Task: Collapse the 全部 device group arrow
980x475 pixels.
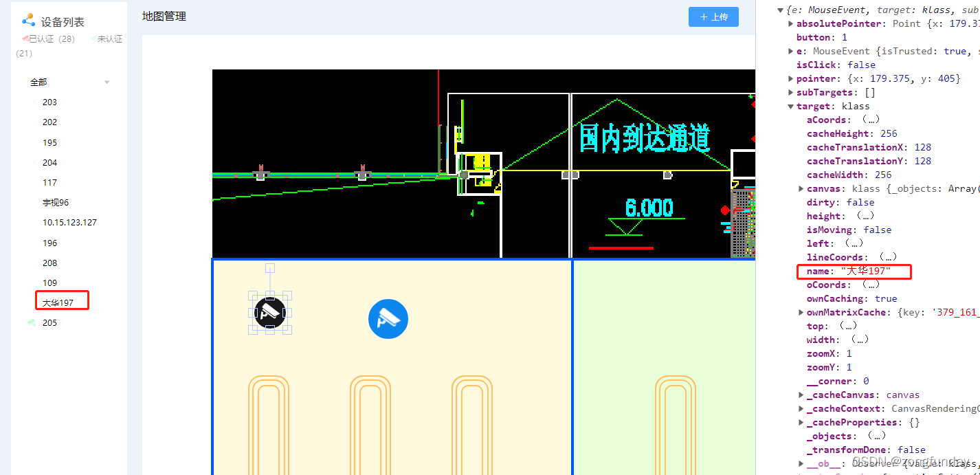Action: click(x=107, y=82)
